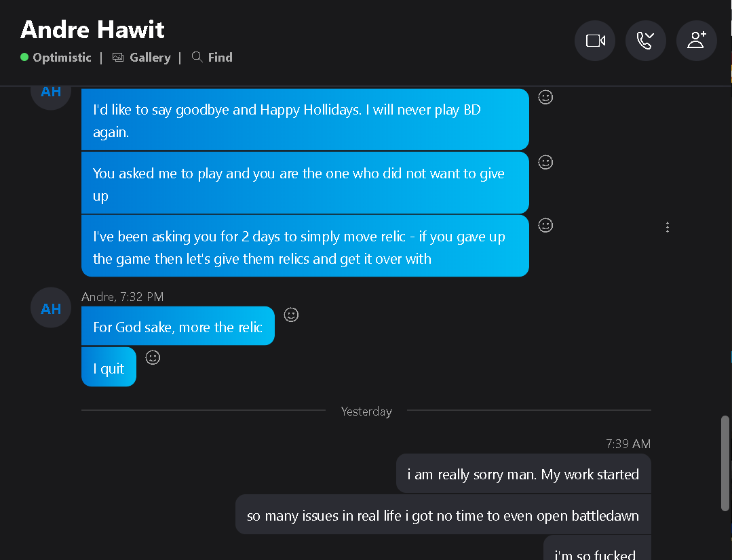Open more options three-dot menu for message
The image size is (732, 560).
coord(667,227)
